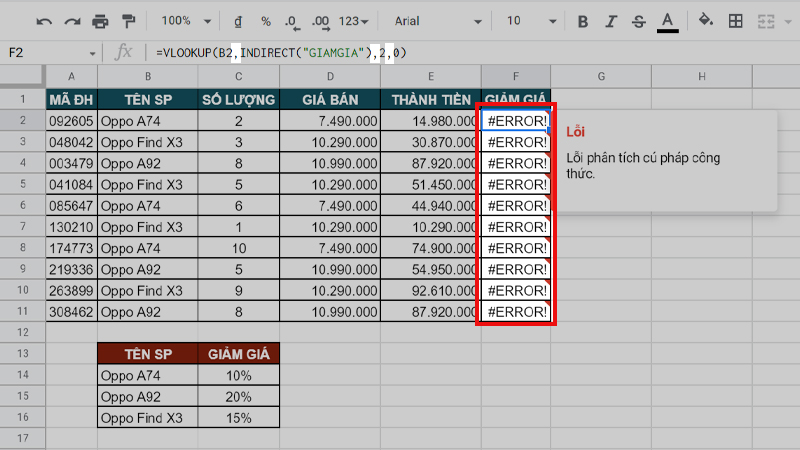Viewport: 800px width, 450px height.
Task: Toggle italic formatting
Action: click(611, 21)
